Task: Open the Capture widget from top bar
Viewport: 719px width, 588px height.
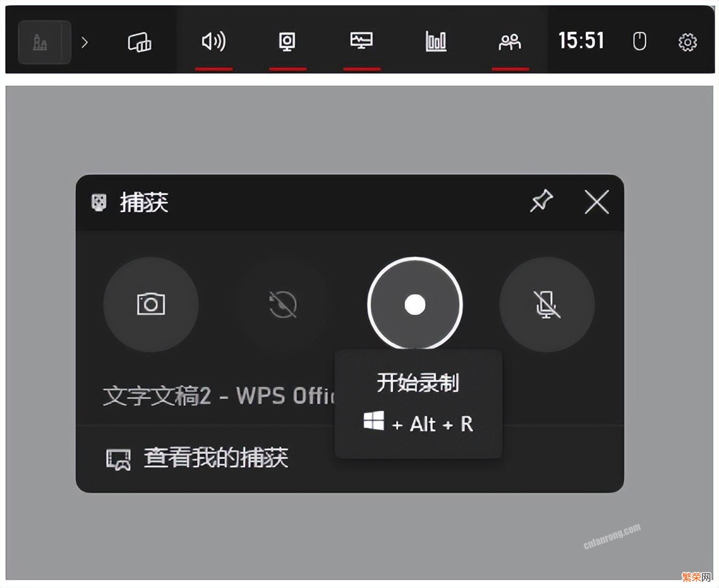Action: point(287,41)
